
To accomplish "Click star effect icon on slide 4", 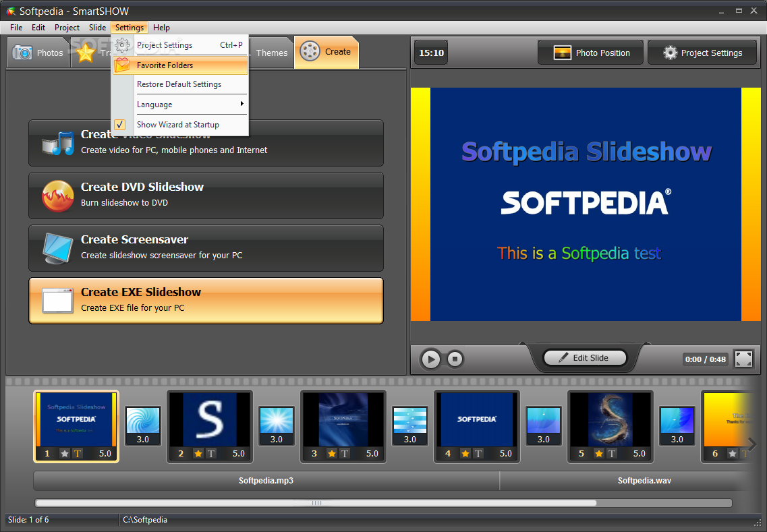I will tap(465, 453).
